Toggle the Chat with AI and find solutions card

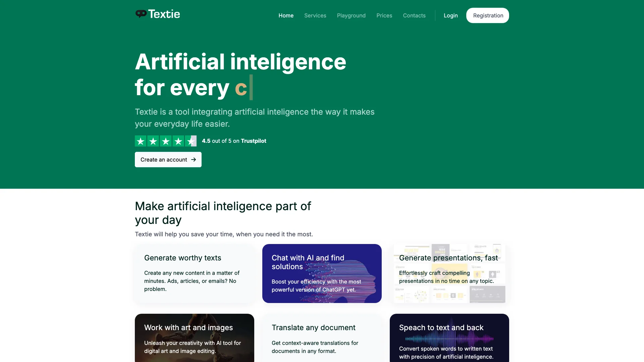(322, 274)
